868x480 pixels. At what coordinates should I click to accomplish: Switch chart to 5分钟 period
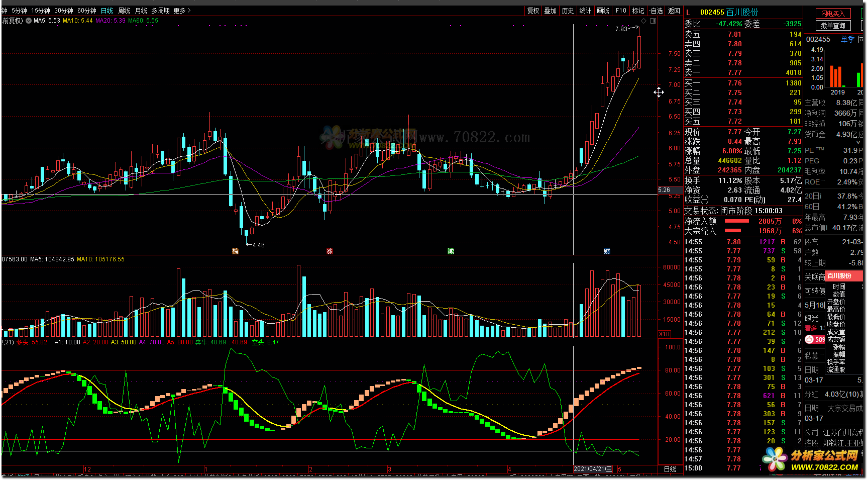tap(19, 11)
